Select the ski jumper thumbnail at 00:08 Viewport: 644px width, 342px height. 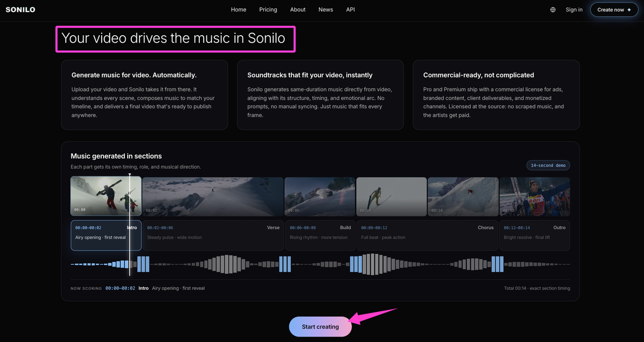tap(391, 196)
